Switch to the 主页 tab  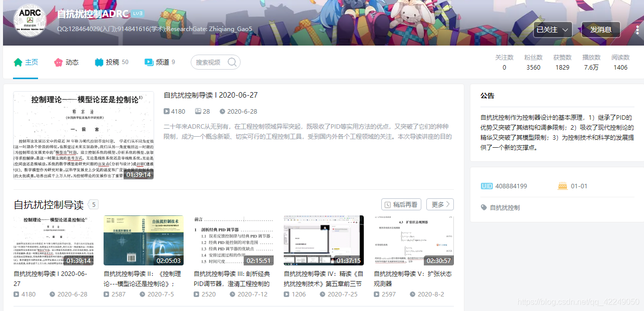point(26,62)
